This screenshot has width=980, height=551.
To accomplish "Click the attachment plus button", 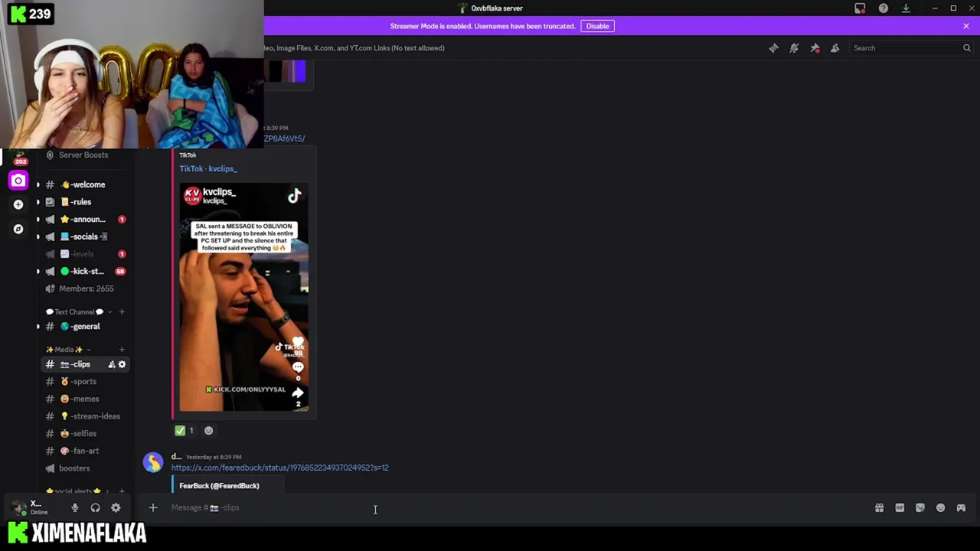I will coord(153,507).
